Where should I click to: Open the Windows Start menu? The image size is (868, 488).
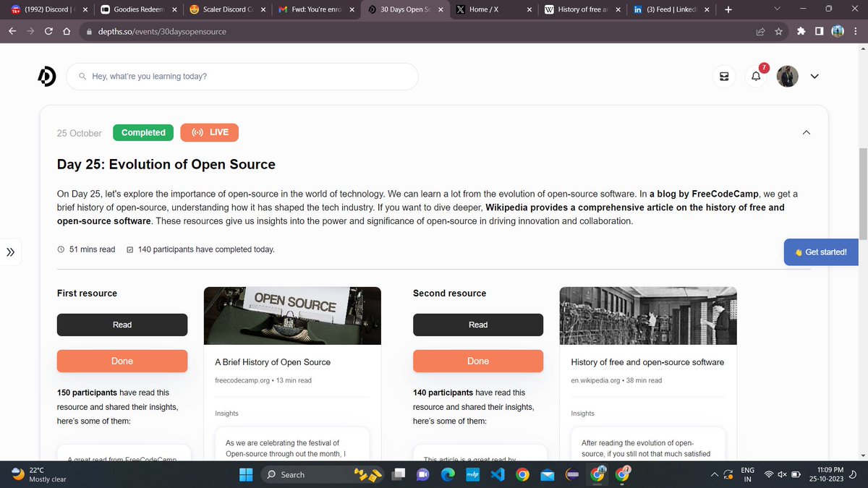pos(247,474)
